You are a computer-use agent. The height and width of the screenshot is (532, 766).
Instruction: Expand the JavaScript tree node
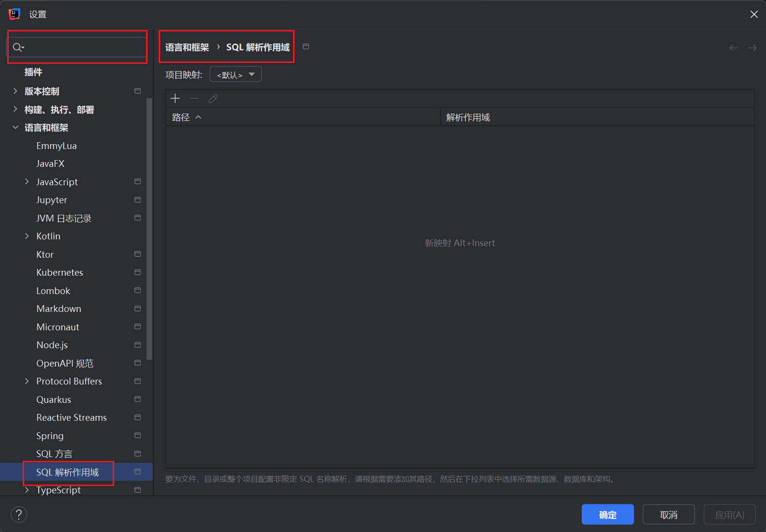tap(27, 181)
